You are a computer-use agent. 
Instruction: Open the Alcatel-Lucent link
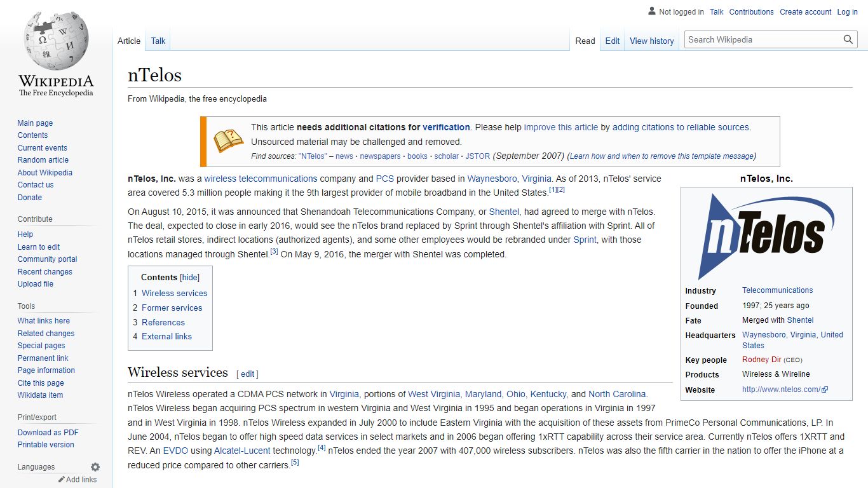click(x=242, y=451)
